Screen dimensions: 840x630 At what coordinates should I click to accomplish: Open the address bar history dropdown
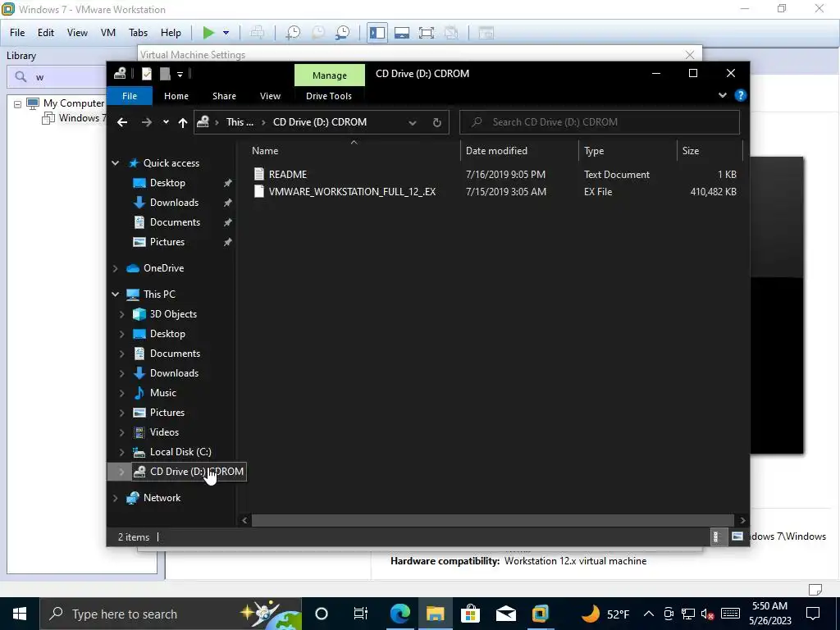click(x=413, y=123)
